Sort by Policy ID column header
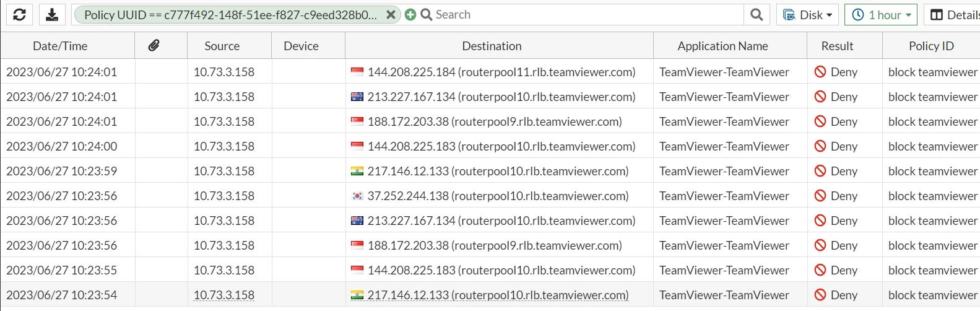The image size is (980, 311). (x=931, y=46)
